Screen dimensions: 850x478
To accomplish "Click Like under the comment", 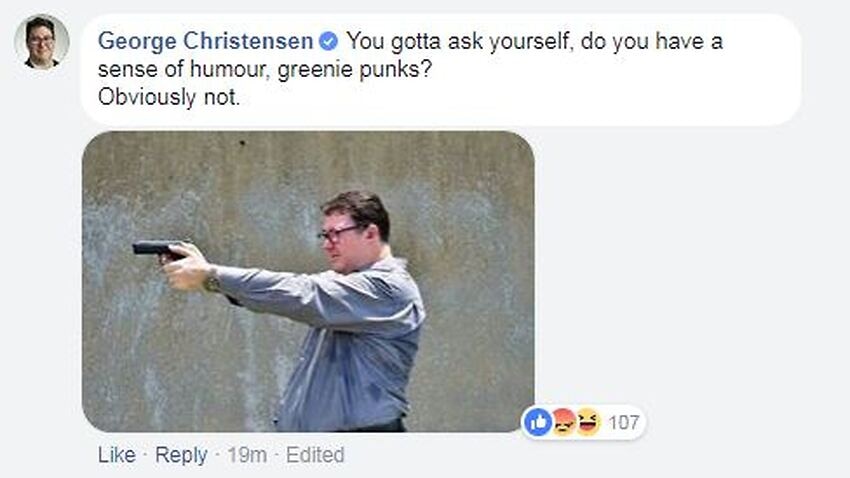I will click(x=117, y=455).
